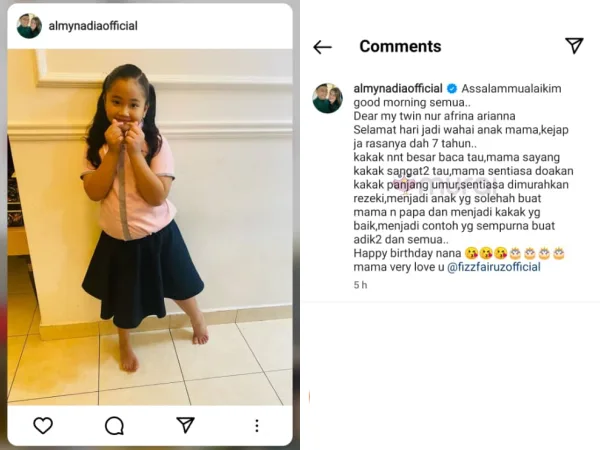The image size is (600, 450).
Task: Click the 'Dear my twin nur afrina arianna' text
Action: point(434,116)
